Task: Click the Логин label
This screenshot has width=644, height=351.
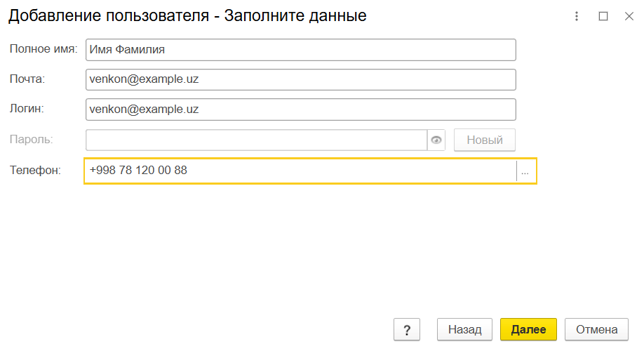Action: (x=27, y=109)
